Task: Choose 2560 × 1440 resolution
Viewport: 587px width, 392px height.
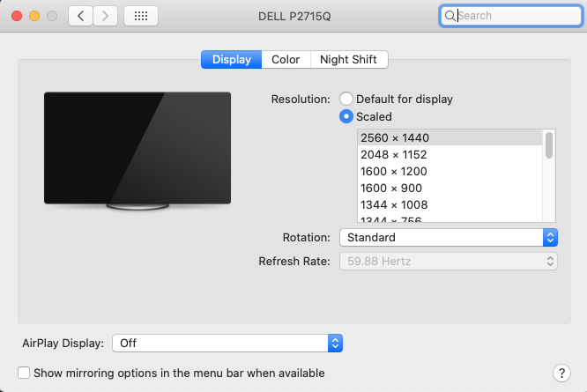Action: (x=450, y=137)
